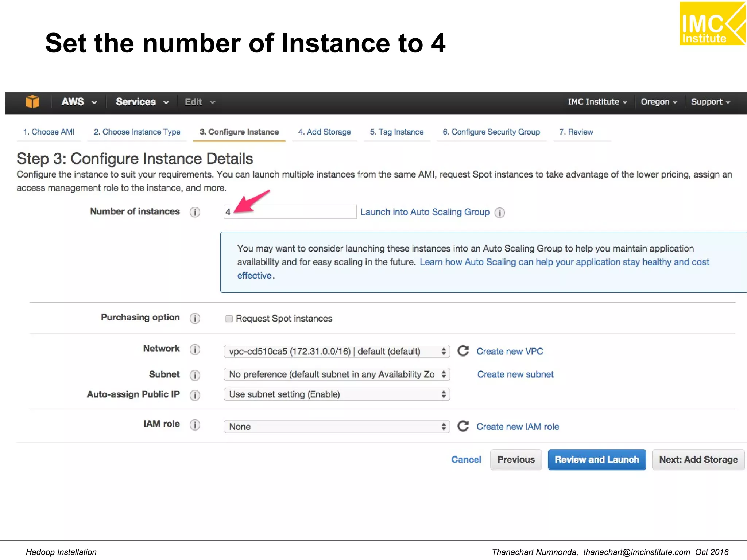Open the IMC Institute account menu
Viewport: 747px width, 560px height.
click(597, 102)
